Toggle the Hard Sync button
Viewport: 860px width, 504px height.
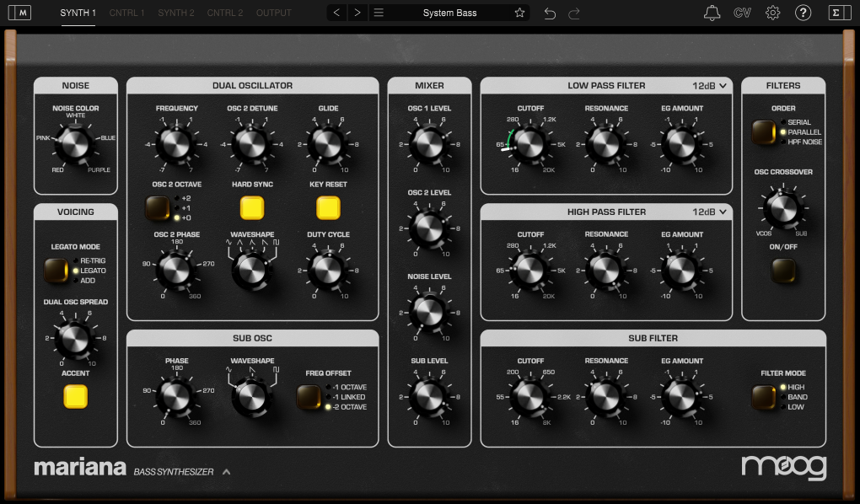(x=252, y=206)
